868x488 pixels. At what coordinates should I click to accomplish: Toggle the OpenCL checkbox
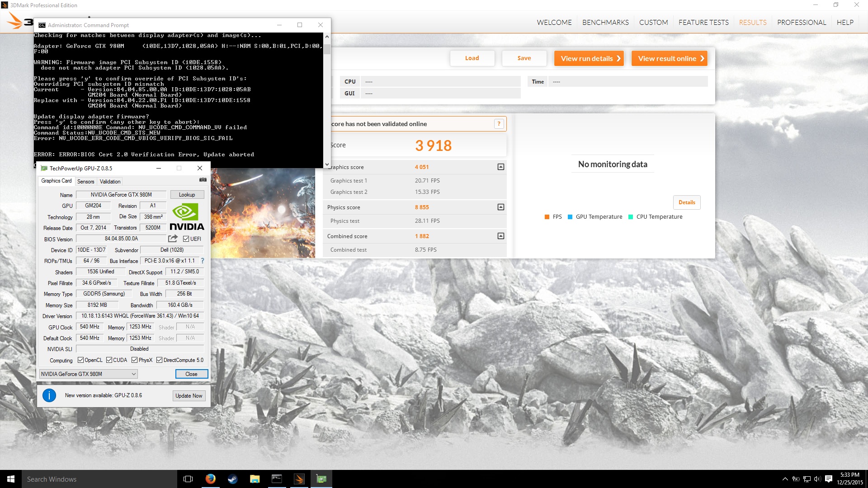pos(80,360)
